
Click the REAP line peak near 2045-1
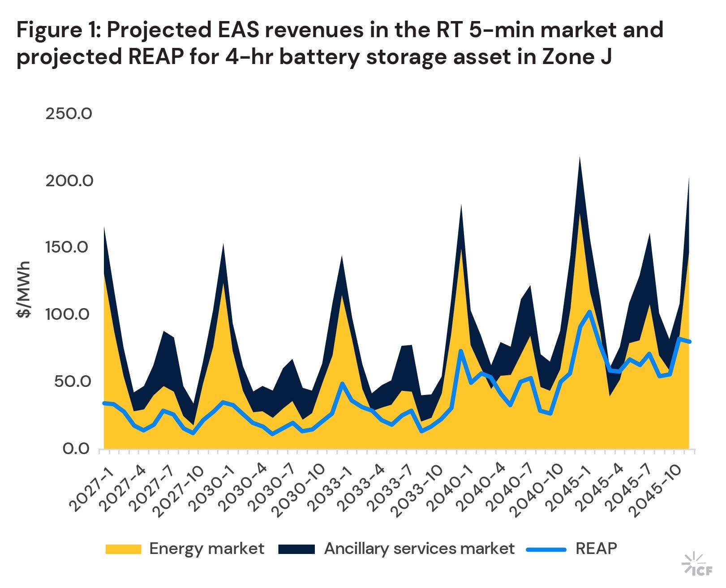click(589, 312)
